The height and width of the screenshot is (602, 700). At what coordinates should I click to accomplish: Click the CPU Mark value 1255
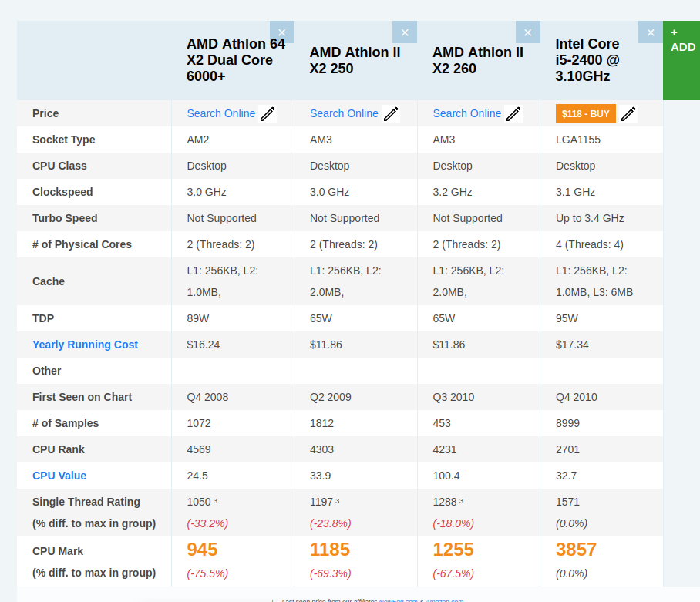453,550
